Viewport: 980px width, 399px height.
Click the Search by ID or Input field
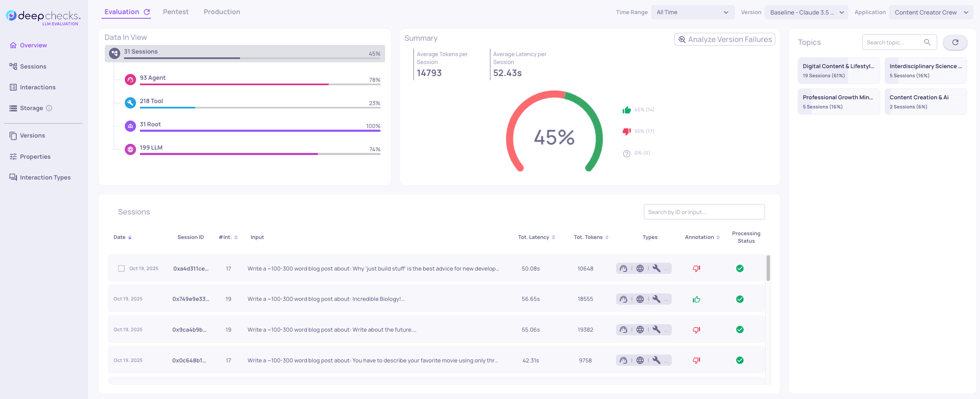(704, 212)
